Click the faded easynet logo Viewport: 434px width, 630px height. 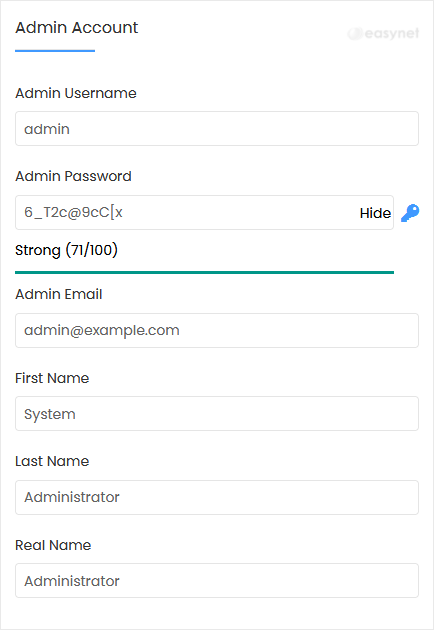click(383, 33)
